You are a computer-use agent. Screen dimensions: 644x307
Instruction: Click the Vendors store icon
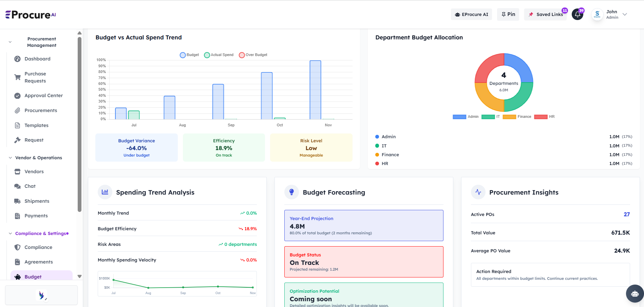pyautogui.click(x=17, y=171)
